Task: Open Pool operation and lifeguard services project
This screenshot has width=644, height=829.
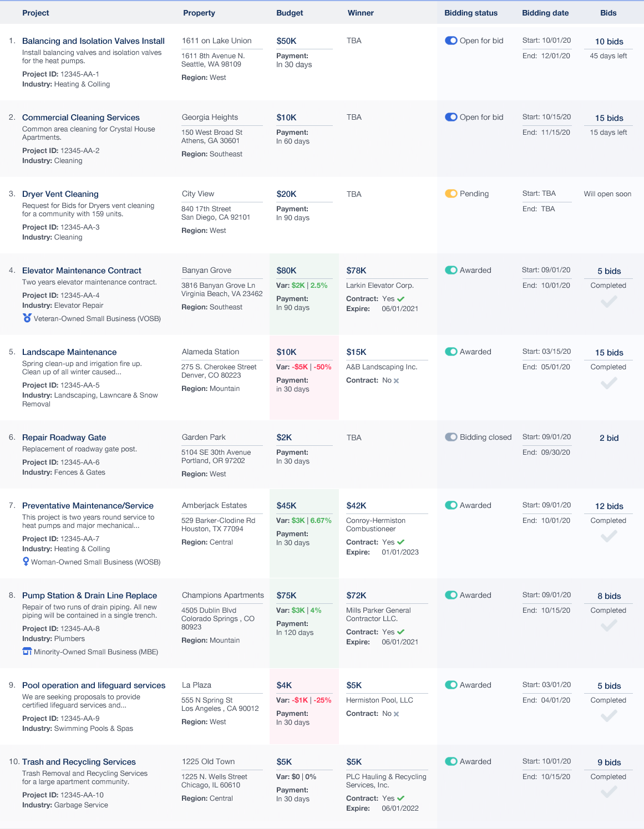Action: (94, 685)
